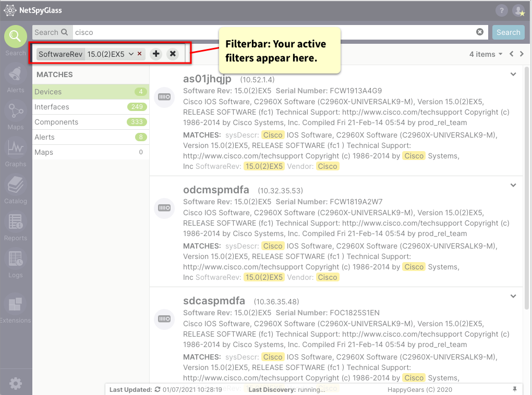532x395 pixels.
Task: Click the Search label dropdown in searchbar
Action: click(x=52, y=32)
